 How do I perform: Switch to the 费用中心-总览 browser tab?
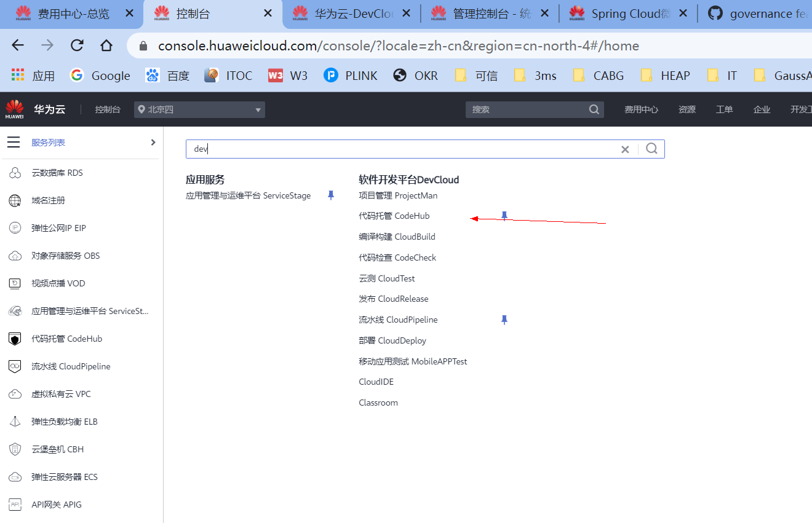(x=71, y=14)
